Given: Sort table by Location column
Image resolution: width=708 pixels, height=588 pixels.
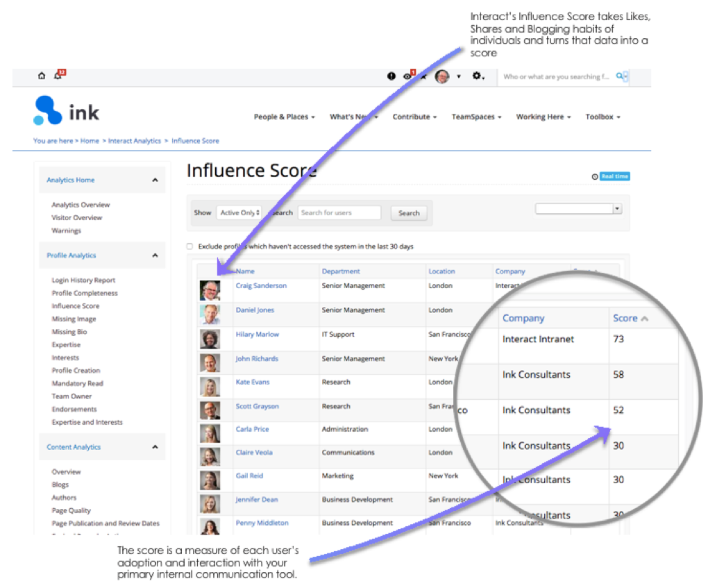Looking at the screenshot, I should pyautogui.click(x=441, y=271).
